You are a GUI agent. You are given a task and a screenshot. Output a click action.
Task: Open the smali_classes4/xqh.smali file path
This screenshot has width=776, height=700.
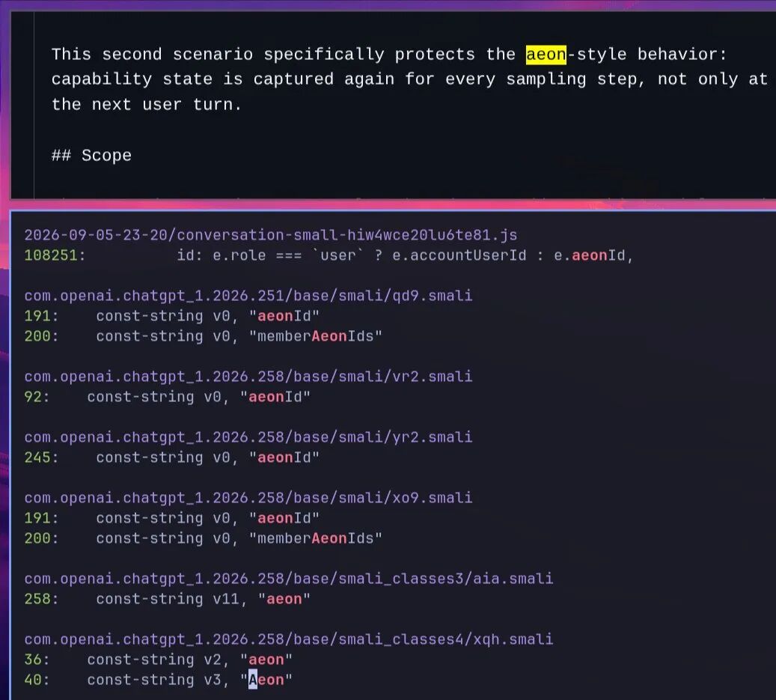coord(289,639)
